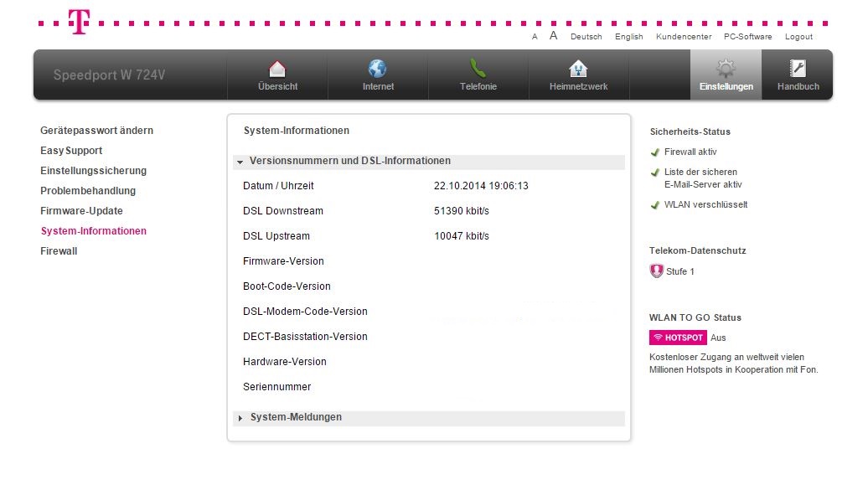Open the Handbuch wrench book icon
The image size is (868, 495).
(x=798, y=69)
